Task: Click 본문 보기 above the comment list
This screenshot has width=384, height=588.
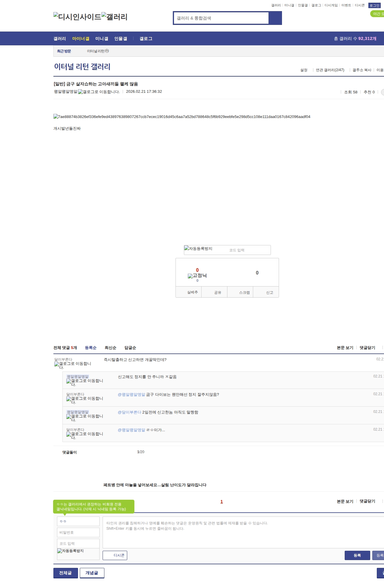Action: [345, 348]
